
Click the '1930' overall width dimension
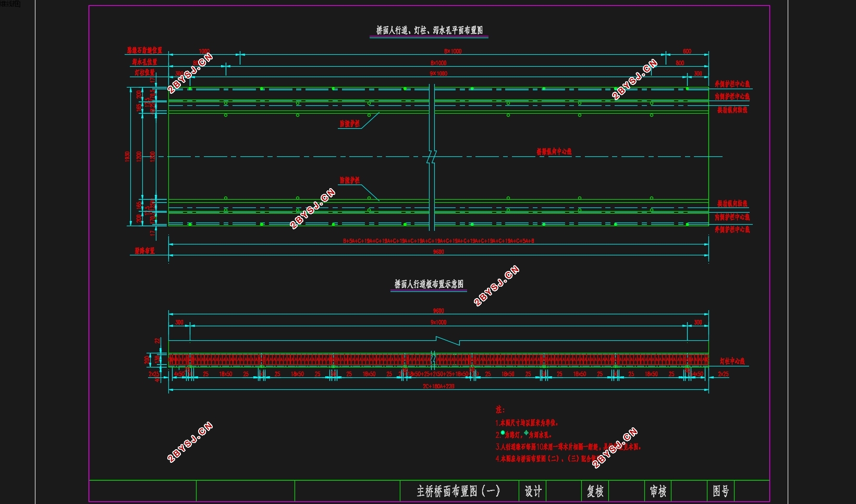coord(127,156)
